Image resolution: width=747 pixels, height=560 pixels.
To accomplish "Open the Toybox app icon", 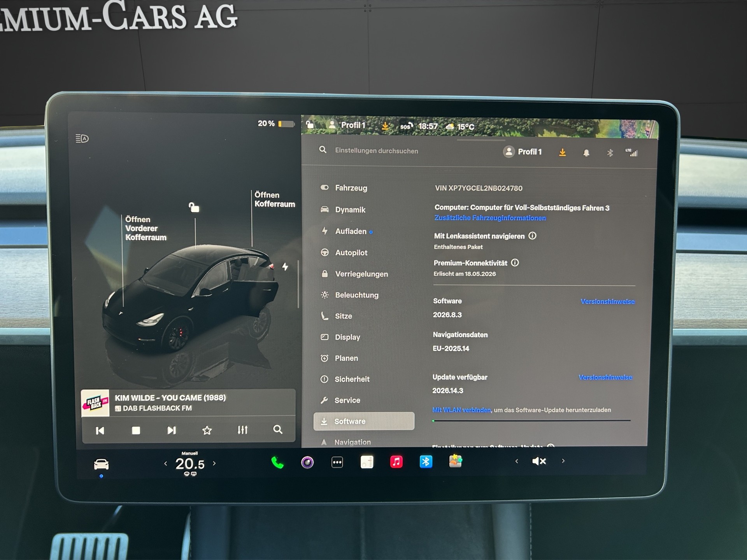I will (x=456, y=461).
